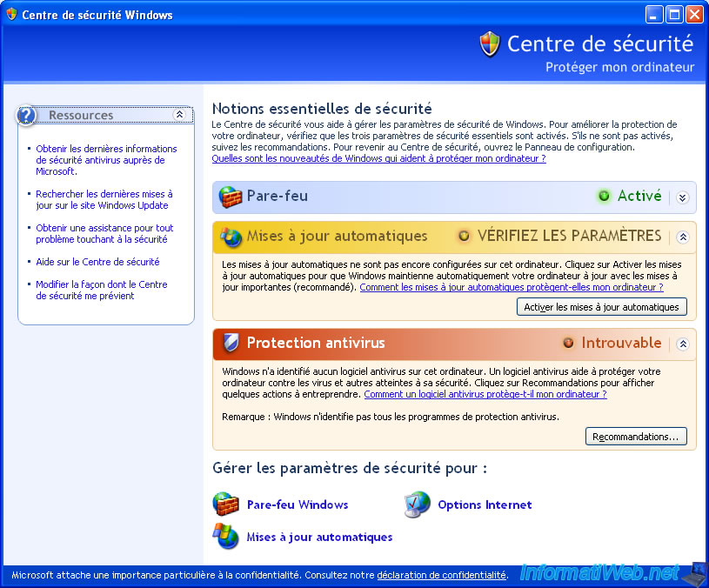Image resolution: width=709 pixels, height=588 pixels.
Task: Click the firewall brick icon in the Pare-feu header
Action: [231, 197]
